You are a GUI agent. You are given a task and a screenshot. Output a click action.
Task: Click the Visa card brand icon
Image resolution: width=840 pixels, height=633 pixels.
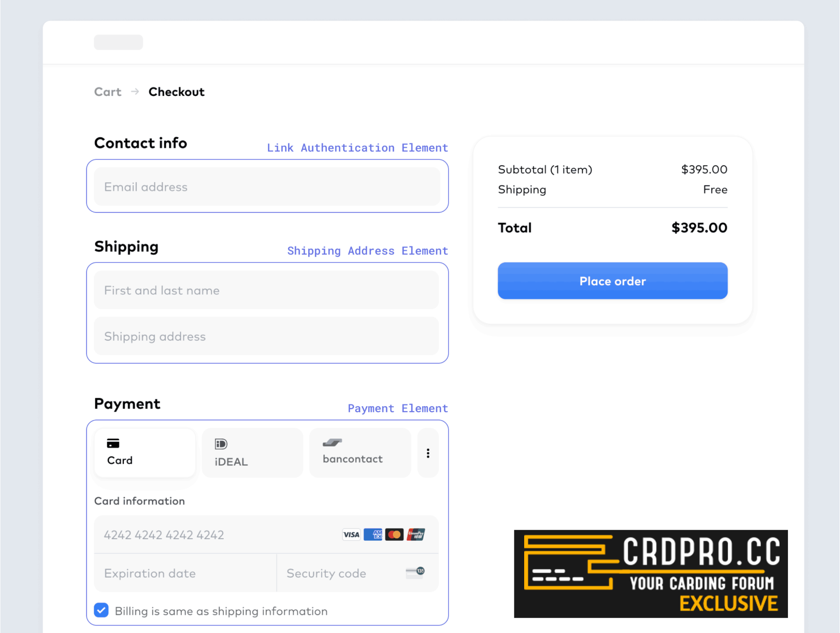point(351,535)
